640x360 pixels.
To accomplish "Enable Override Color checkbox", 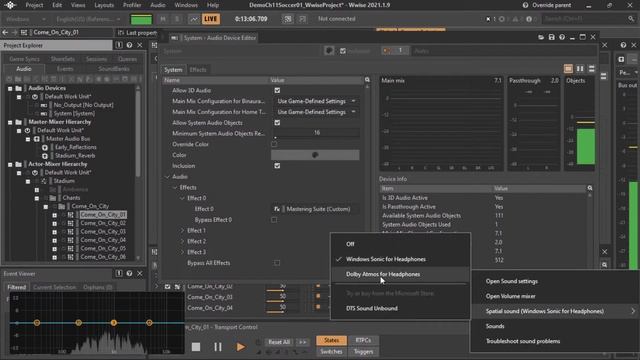I will 274,144.
